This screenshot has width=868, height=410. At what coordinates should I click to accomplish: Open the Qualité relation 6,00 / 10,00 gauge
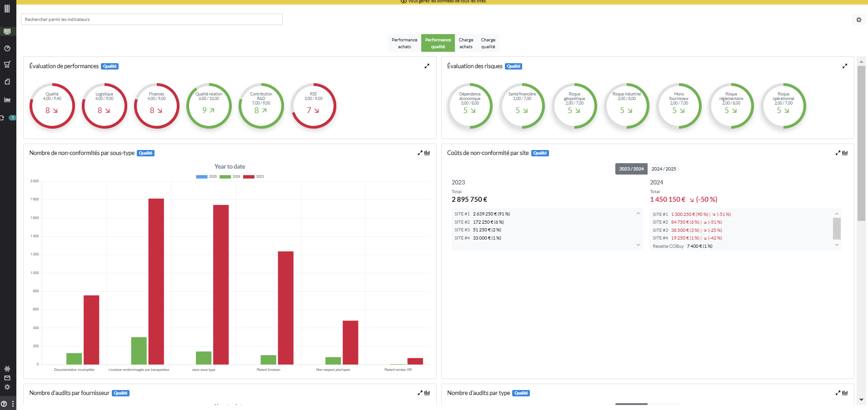pyautogui.click(x=209, y=106)
